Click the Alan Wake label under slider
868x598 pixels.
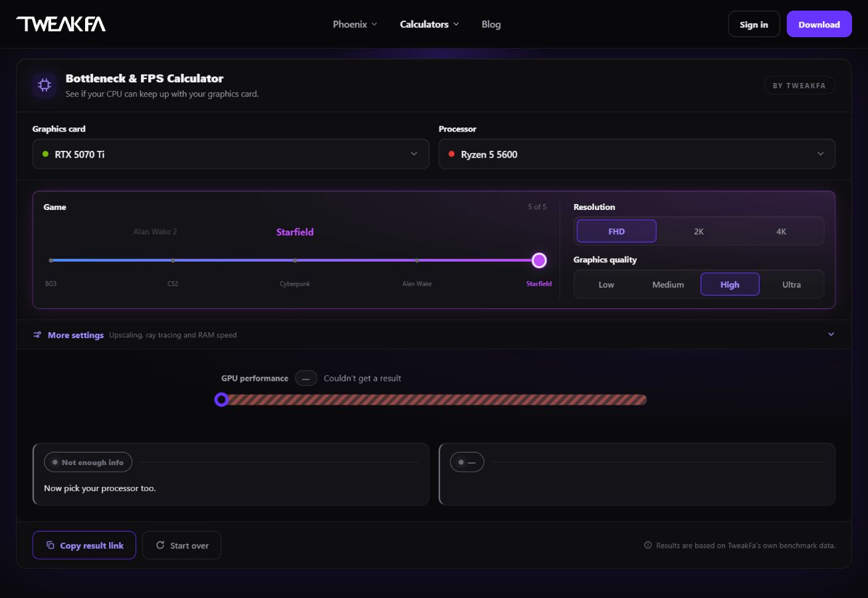point(417,284)
